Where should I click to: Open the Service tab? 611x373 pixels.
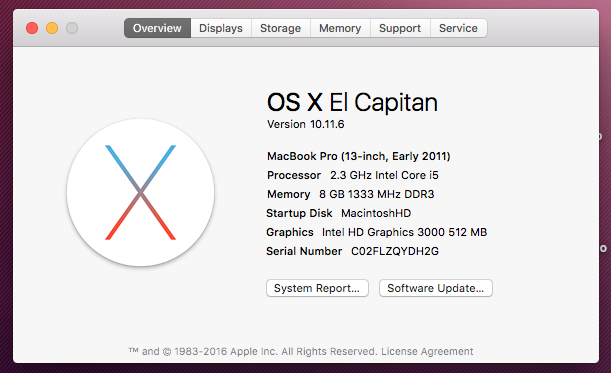pyautogui.click(x=458, y=28)
